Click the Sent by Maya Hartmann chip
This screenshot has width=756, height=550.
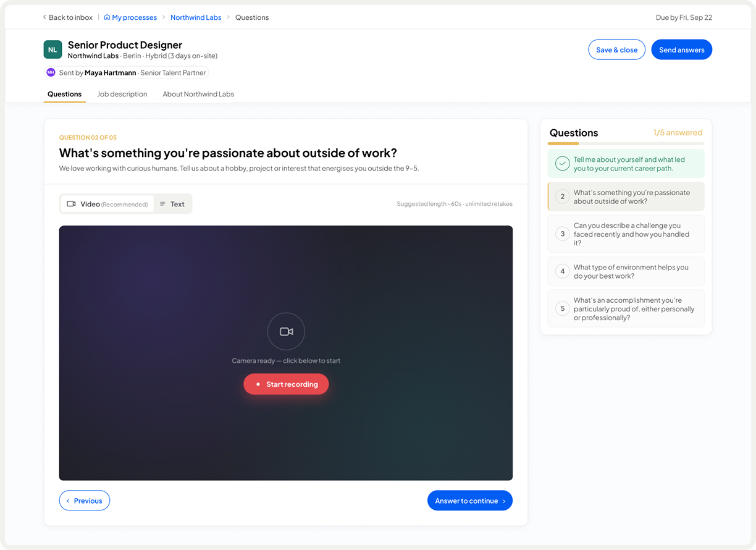[127, 72]
